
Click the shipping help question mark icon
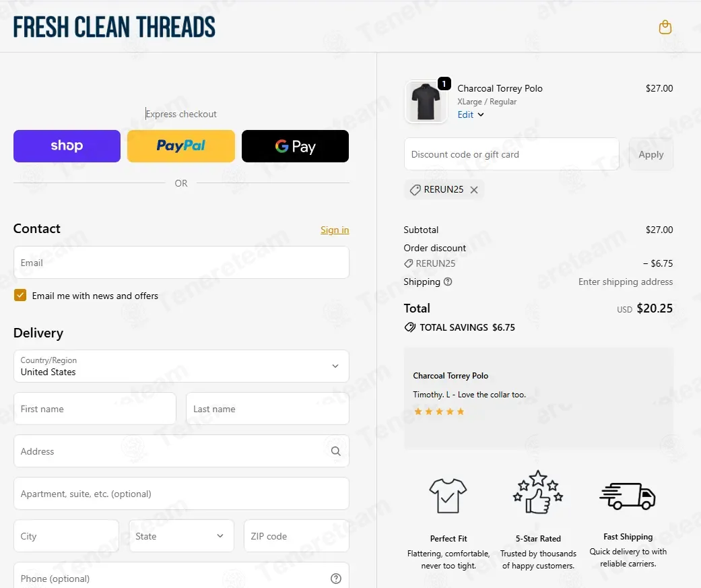coord(448,282)
